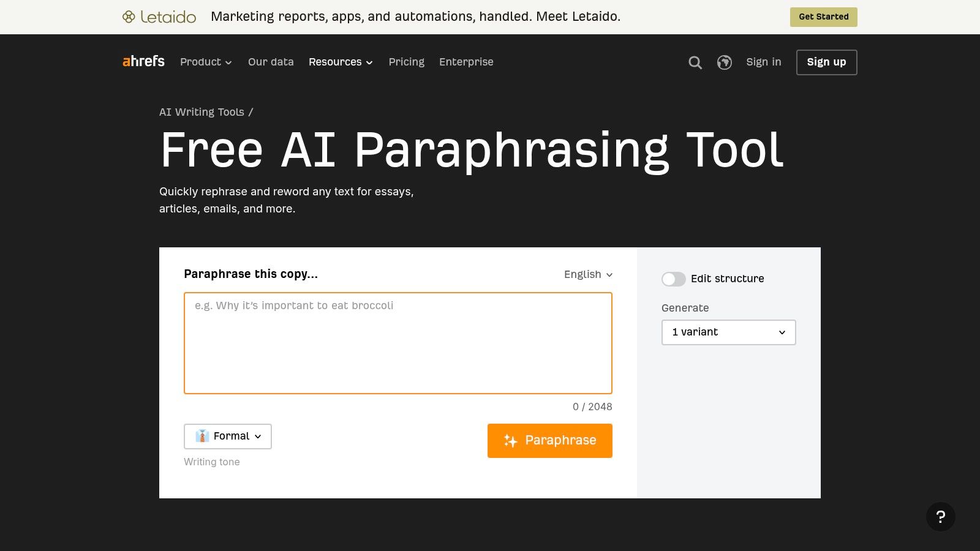Open the help question mark button

941,517
